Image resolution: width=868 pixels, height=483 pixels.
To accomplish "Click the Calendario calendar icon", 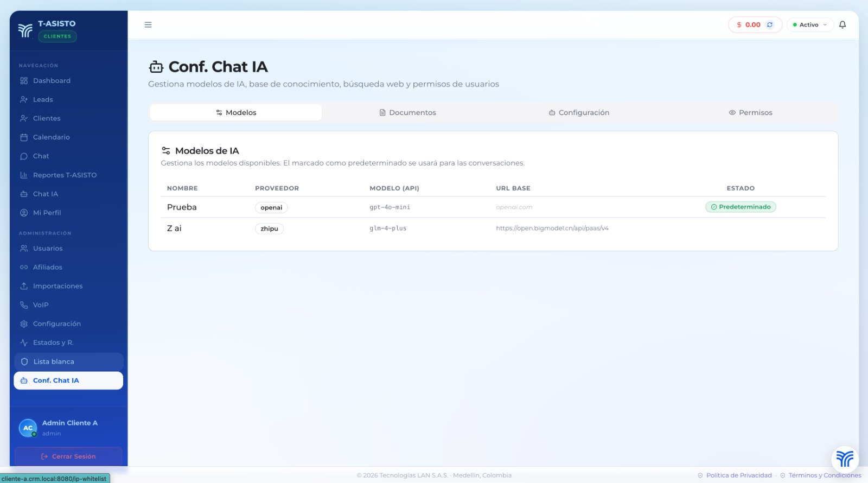I will point(24,137).
